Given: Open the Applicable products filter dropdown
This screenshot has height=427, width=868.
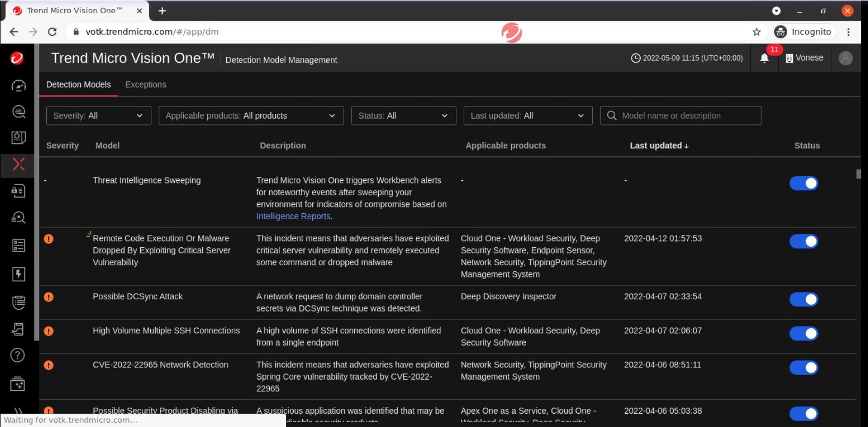Looking at the screenshot, I should pyautogui.click(x=251, y=116).
